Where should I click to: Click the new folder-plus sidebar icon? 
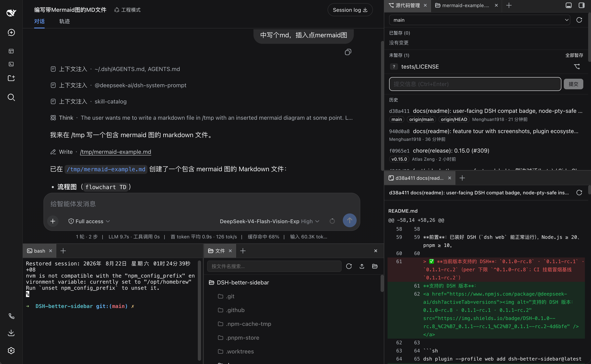click(11, 78)
